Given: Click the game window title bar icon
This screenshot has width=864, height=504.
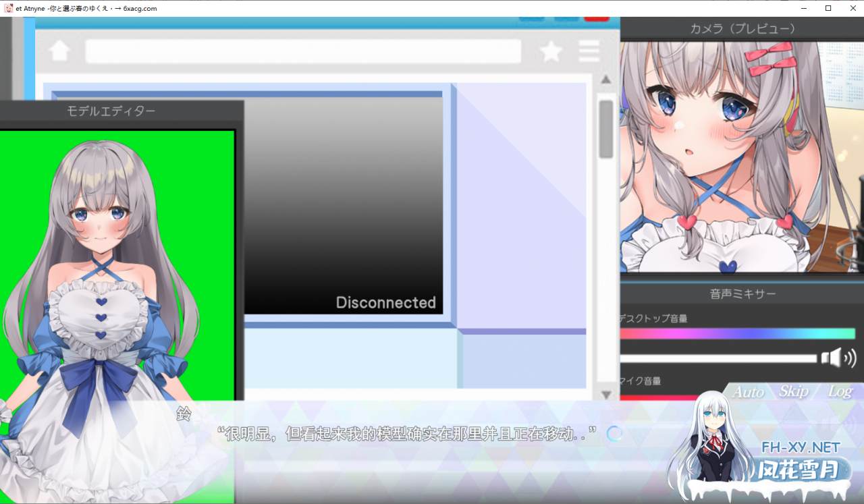Looking at the screenshot, I should (x=8, y=8).
